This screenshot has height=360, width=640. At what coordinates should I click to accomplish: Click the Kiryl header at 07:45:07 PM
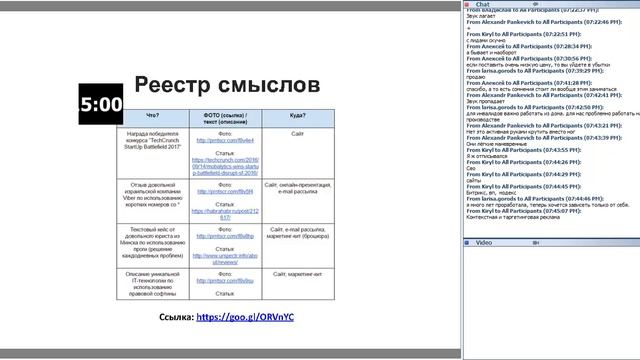[524, 211]
